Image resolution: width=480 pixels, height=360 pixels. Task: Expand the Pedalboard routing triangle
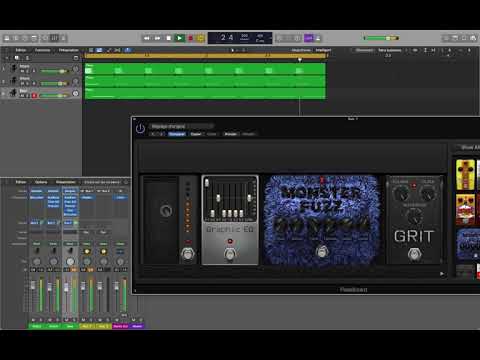[x=442, y=274]
